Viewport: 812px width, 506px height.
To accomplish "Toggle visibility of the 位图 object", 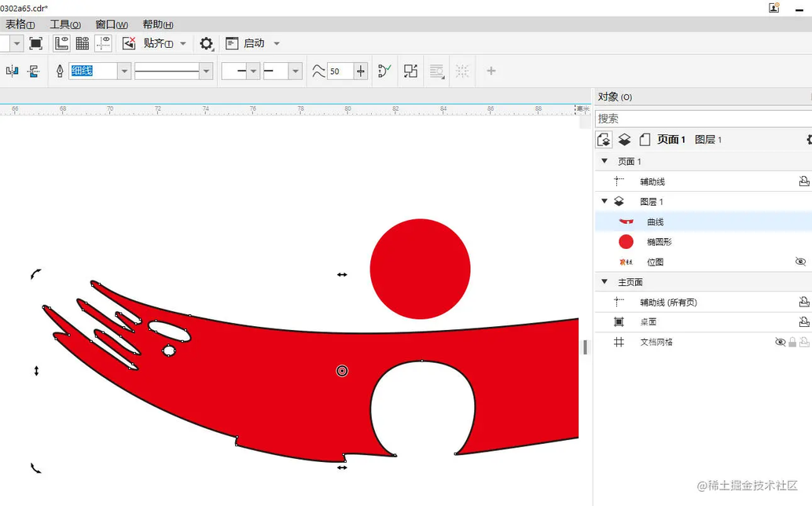I will 800,262.
